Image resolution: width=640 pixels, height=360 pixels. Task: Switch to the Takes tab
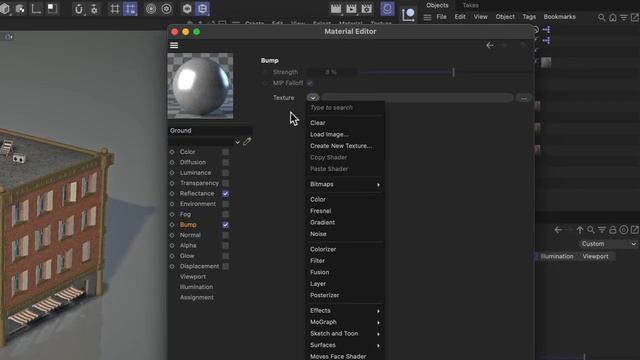pos(470,5)
